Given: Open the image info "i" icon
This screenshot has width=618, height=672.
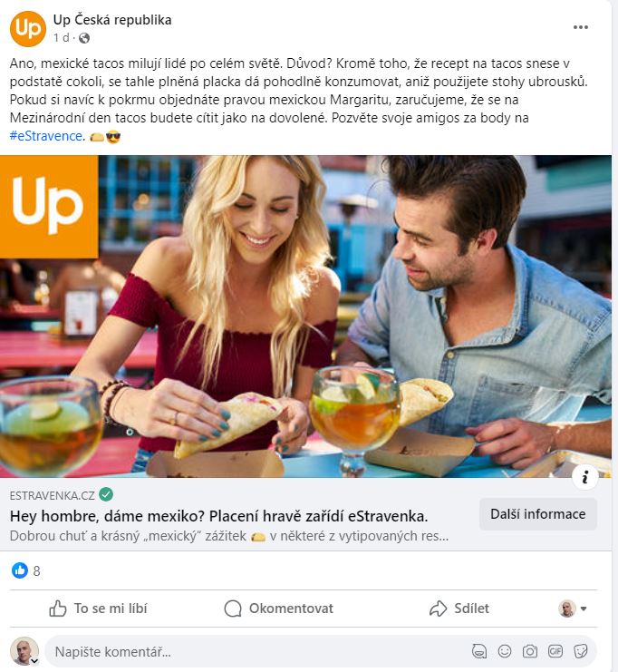Looking at the screenshot, I should tap(585, 477).
